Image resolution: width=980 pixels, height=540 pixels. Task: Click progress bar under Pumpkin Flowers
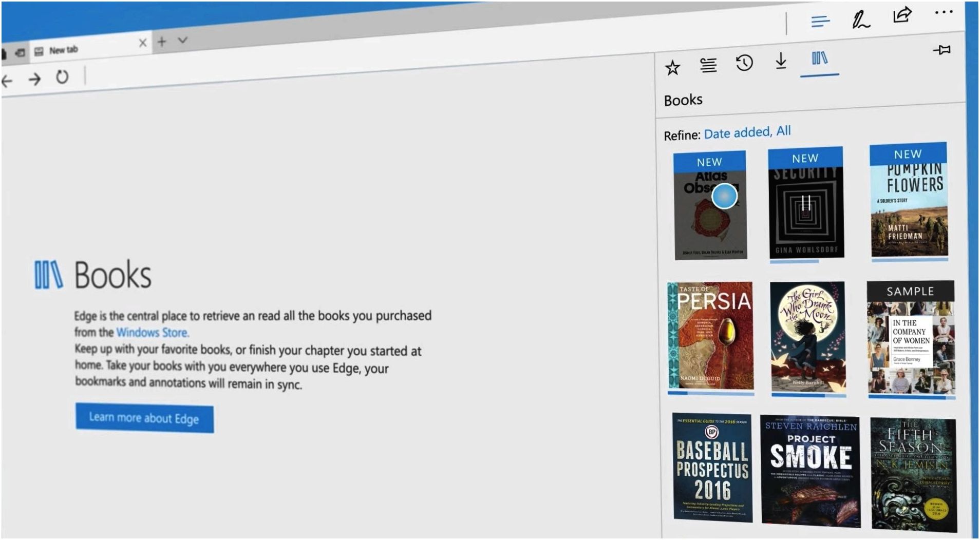pos(910,260)
